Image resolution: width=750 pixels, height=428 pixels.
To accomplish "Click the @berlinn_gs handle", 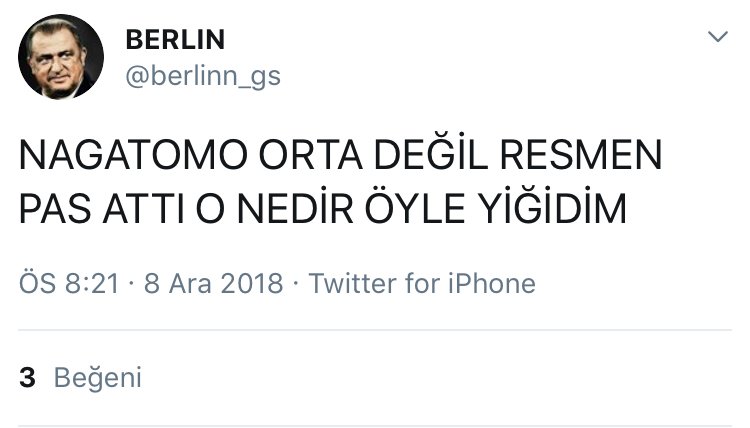I will click(x=203, y=76).
